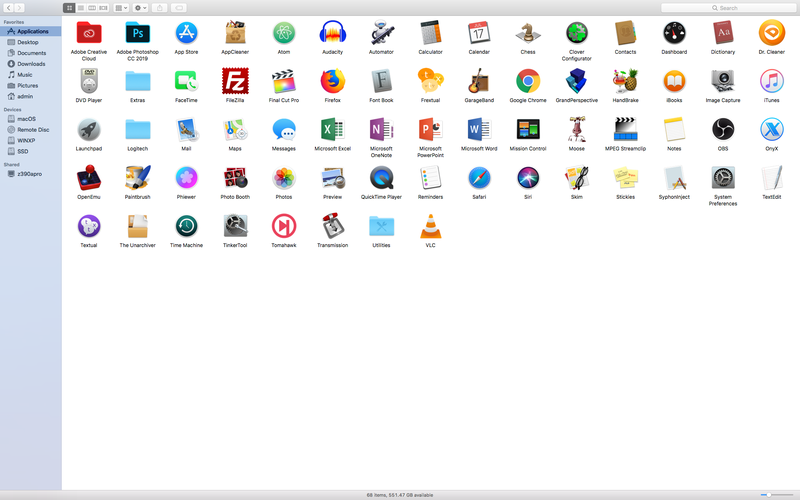Open Adobe Creative Cloud app icon
This screenshot has width=800, height=500.
pos(89,33)
